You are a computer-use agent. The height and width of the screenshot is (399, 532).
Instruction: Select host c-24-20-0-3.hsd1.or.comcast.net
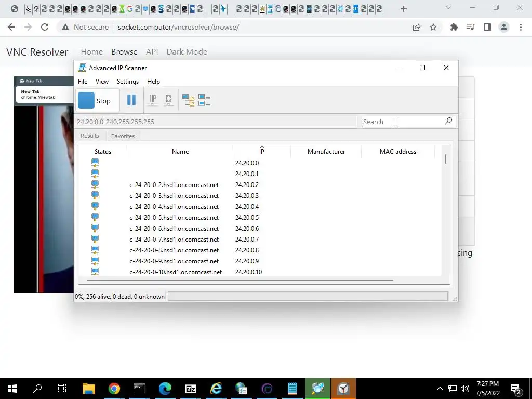[174, 196]
